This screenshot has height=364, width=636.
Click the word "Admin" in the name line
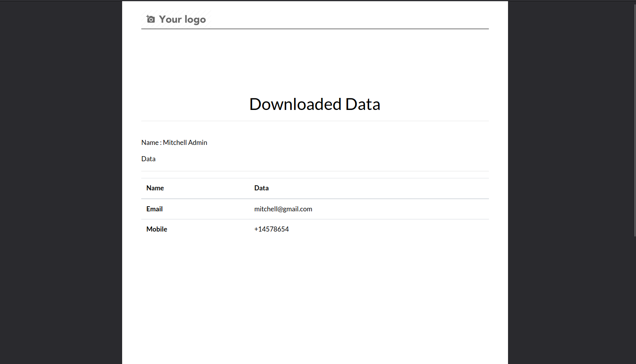tap(198, 143)
